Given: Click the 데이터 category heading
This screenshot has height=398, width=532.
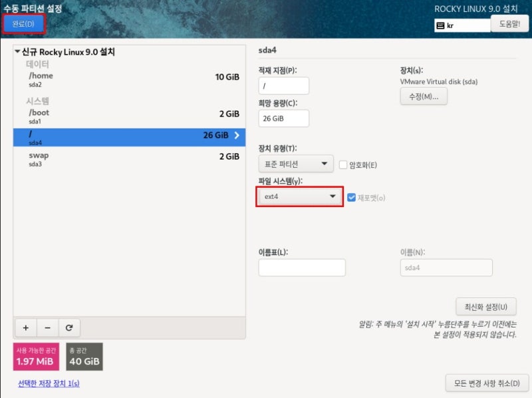Looking at the screenshot, I should point(37,64).
